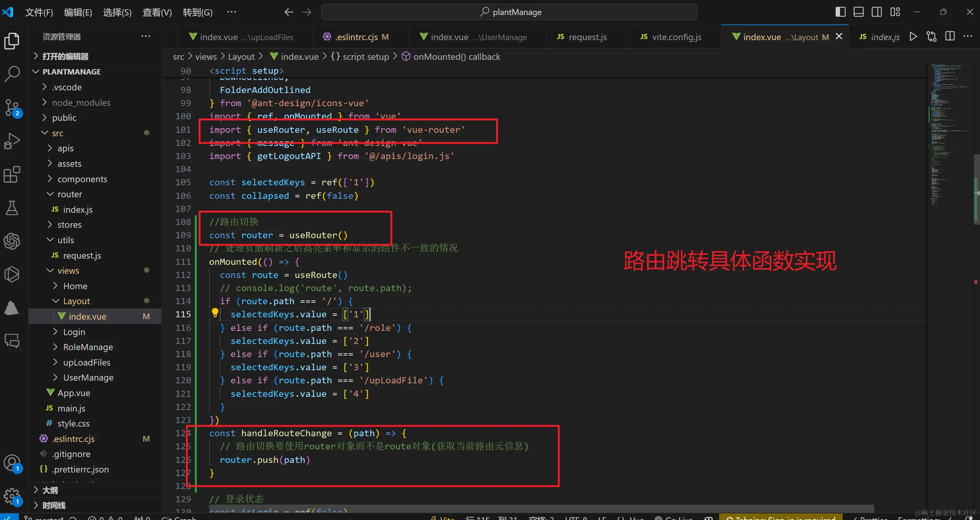980x520 pixels.
Task: Open main.js in the file tree
Action: coord(95,408)
